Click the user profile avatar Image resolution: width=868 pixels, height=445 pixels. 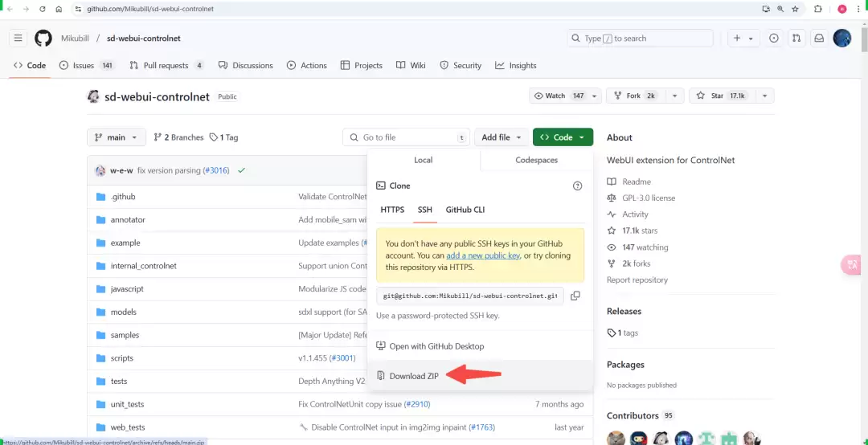(841, 39)
